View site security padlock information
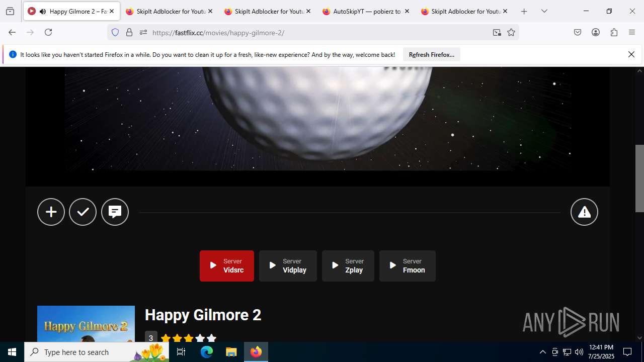Screen dimensions: 644x362 (129, 32)
